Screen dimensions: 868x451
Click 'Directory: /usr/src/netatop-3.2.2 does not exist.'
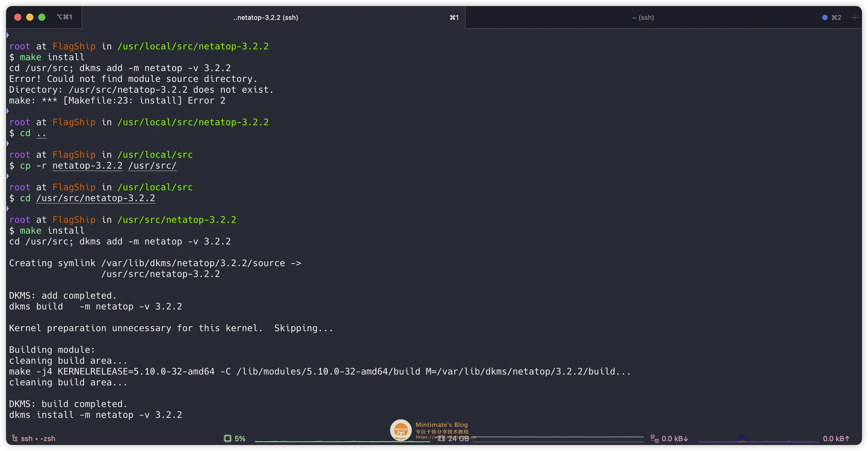(141, 90)
